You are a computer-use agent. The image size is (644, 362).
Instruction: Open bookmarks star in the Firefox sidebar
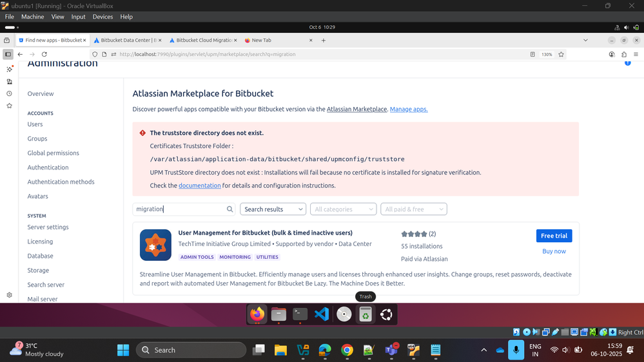tap(10, 106)
